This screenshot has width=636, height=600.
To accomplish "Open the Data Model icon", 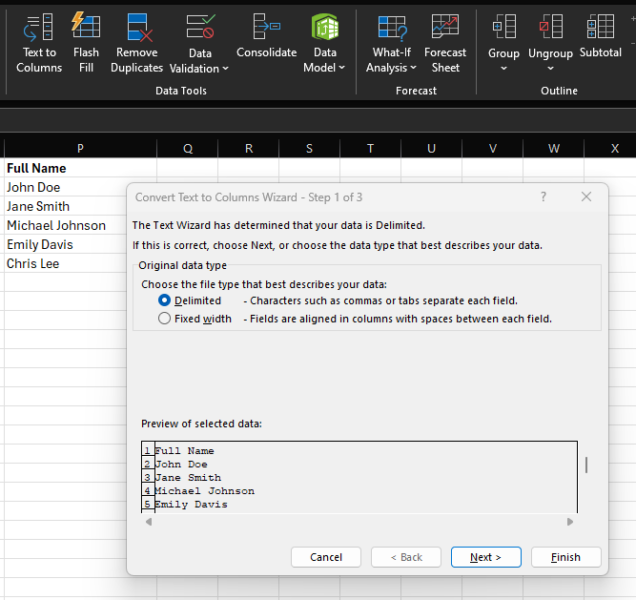I will coord(325,27).
